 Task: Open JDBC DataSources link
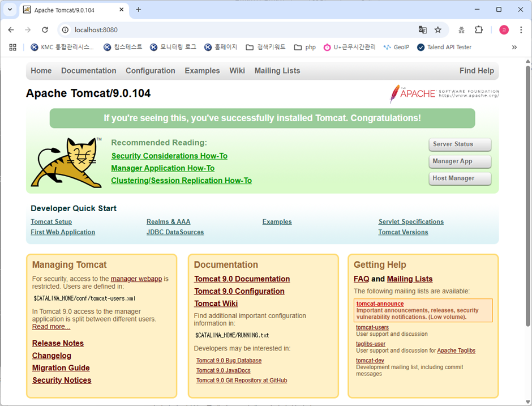tap(175, 232)
